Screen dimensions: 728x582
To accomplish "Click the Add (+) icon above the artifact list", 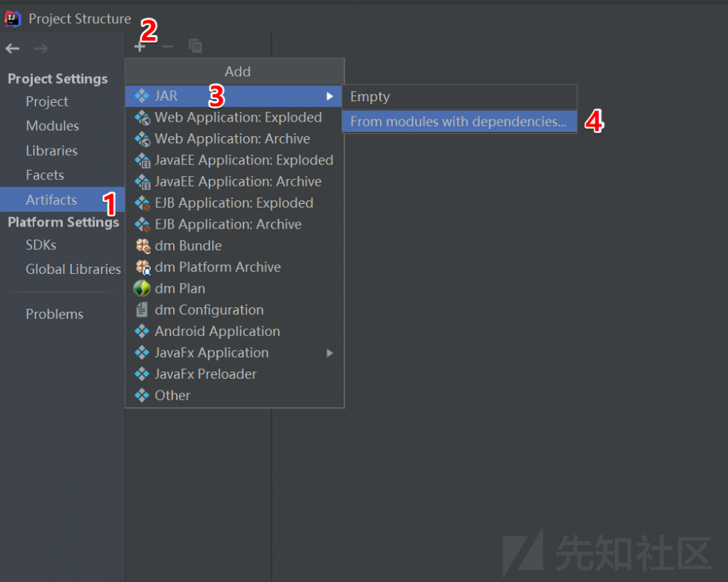I will tap(140, 45).
